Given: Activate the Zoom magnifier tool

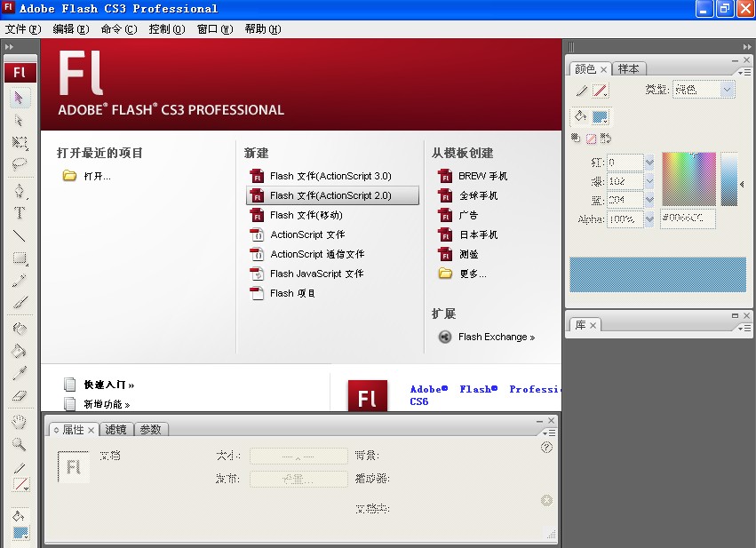Looking at the screenshot, I should (x=20, y=444).
